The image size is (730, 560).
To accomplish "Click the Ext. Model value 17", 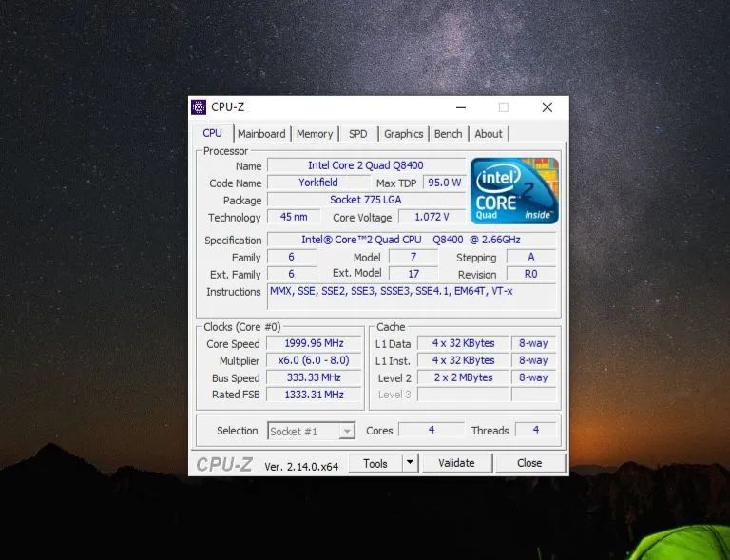I will (413, 274).
